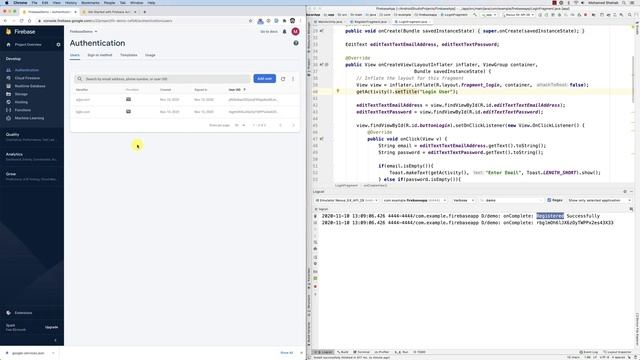Click the Logcat filter search field

[512, 200]
